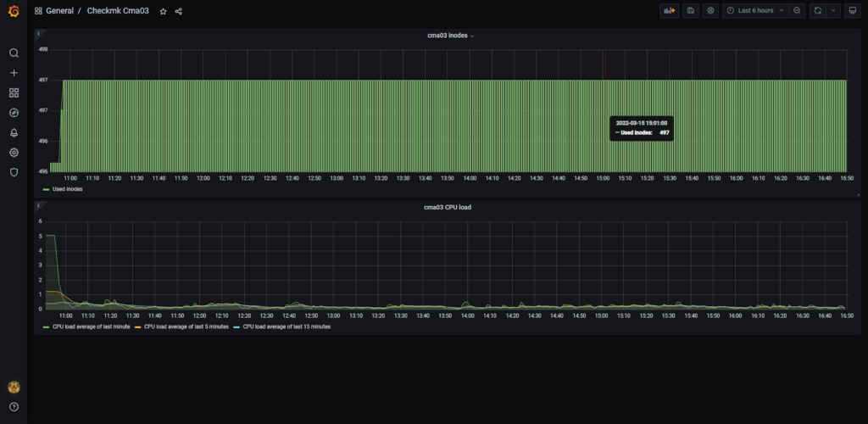Click the green Used inodes color swatch
Screen dimensions: 868x424
point(46,189)
